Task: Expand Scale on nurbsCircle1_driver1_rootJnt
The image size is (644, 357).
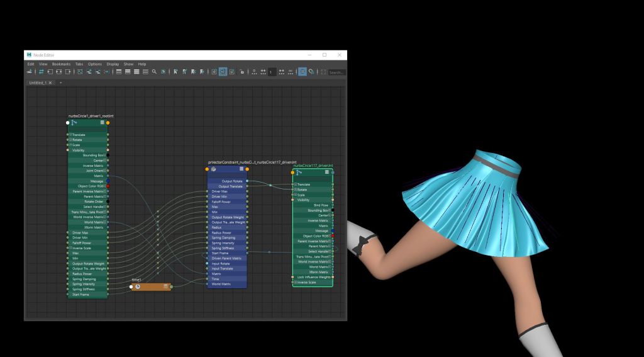Action: [x=70, y=145]
